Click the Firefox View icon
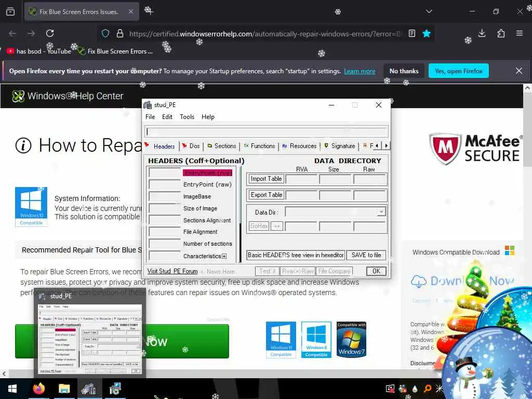 [10, 11]
